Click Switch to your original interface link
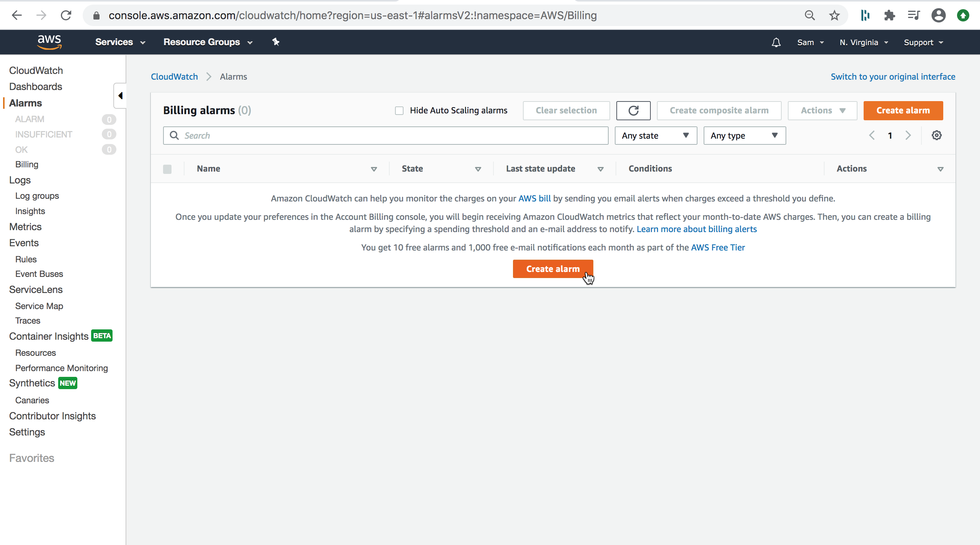Image resolution: width=980 pixels, height=545 pixels. (x=893, y=77)
